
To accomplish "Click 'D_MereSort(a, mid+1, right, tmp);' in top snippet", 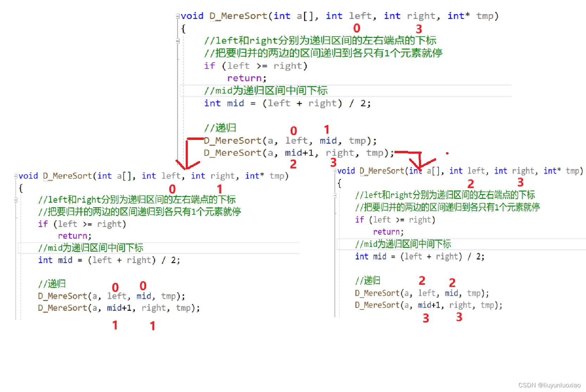I will coord(299,153).
